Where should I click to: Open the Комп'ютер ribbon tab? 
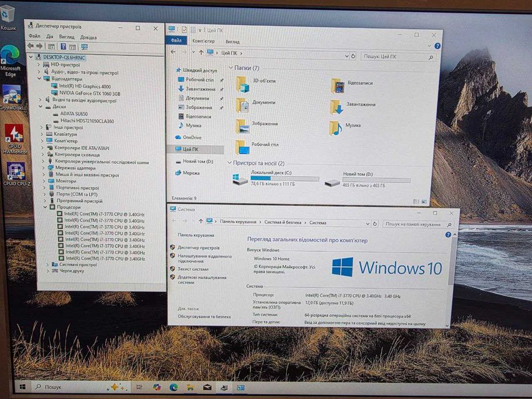click(x=203, y=41)
